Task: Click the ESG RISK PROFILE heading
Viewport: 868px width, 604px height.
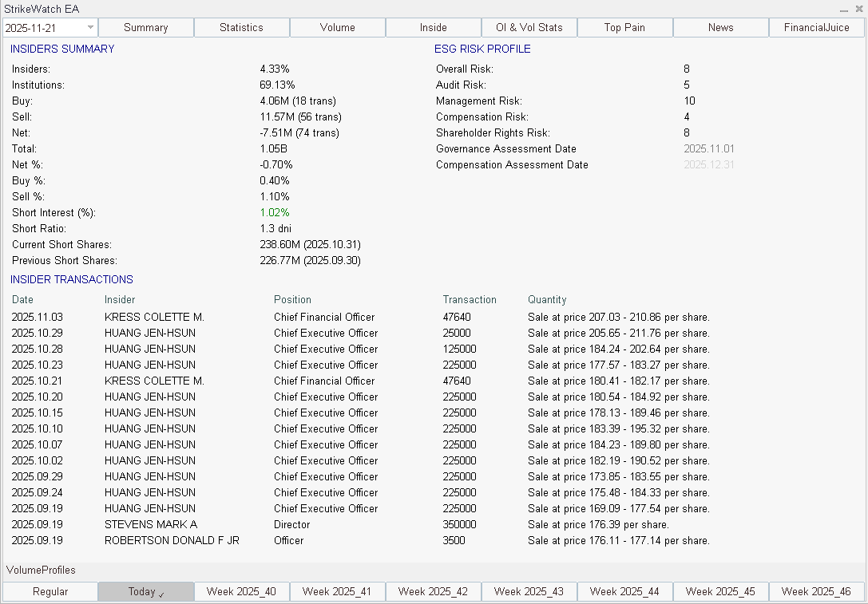Action: [482, 49]
